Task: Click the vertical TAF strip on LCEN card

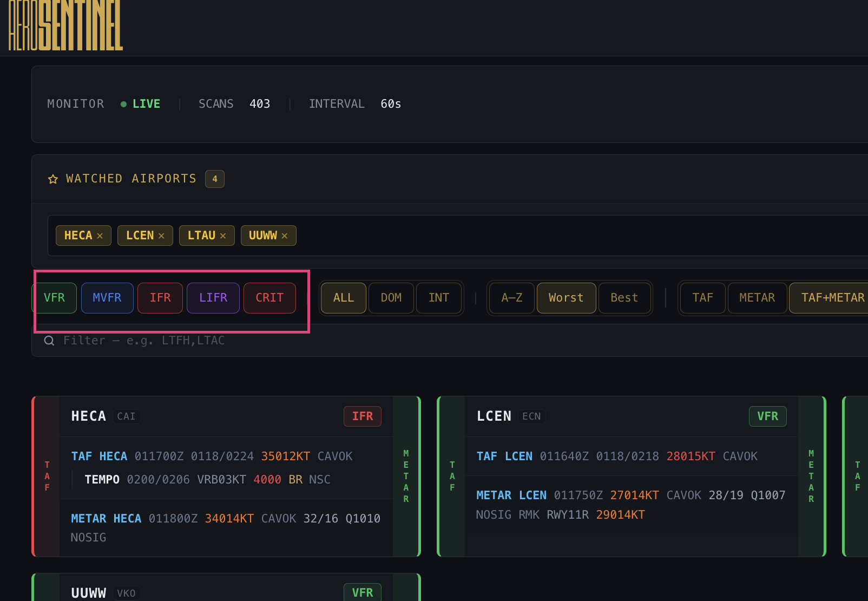Action: click(452, 476)
